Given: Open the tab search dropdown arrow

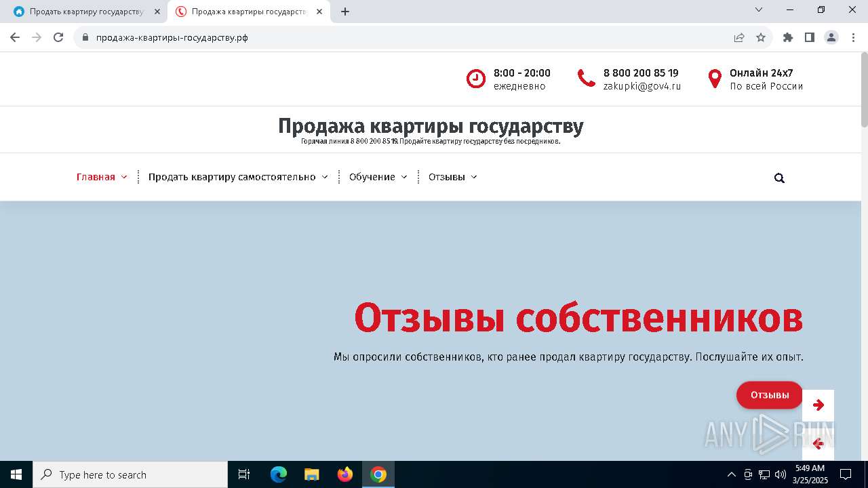Looking at the screenshot, I should [x=759, y=9].
